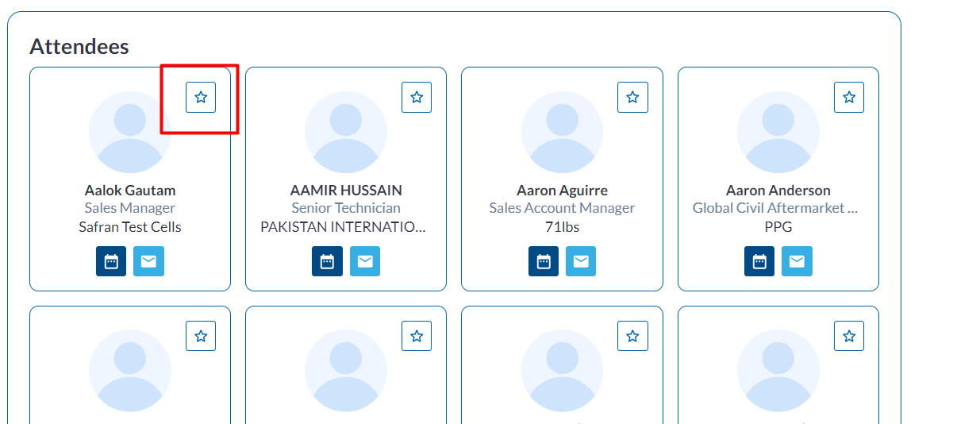Star the last attendee in second row
980x424 pixels.
tap(849, 336)
